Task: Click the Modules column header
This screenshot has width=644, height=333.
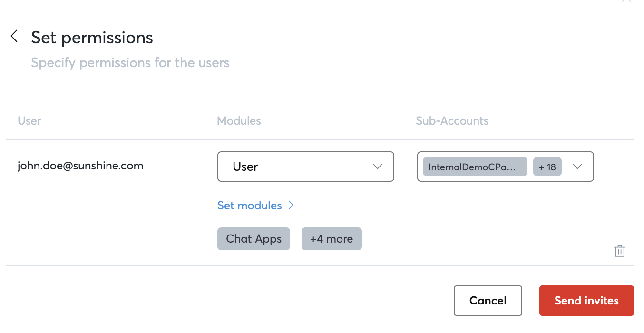Action: [x=239, y=121]
